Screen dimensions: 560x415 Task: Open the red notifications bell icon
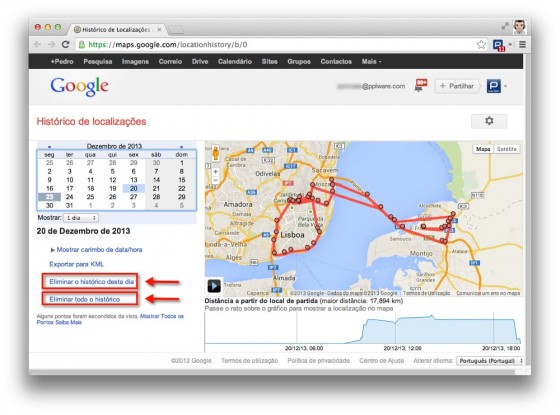click(420, 86)
